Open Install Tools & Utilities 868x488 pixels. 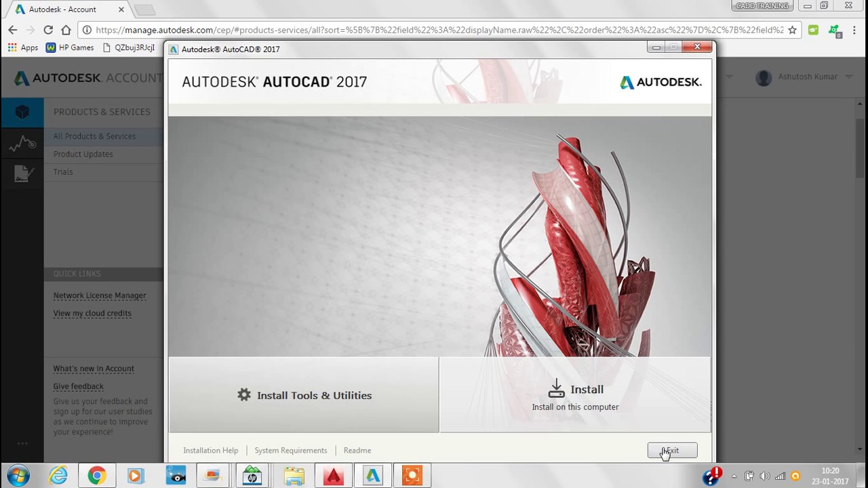click(x=304, y=395)
